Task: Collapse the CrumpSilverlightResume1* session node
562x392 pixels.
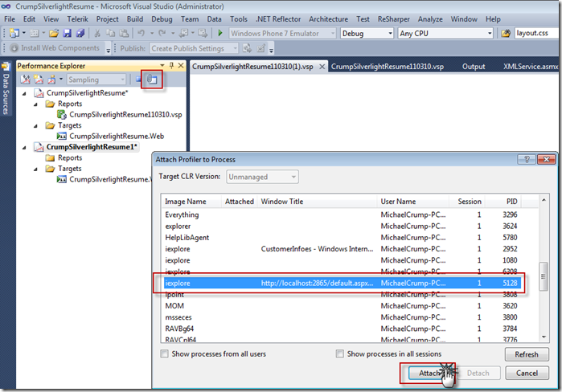Action: point(24,148)
